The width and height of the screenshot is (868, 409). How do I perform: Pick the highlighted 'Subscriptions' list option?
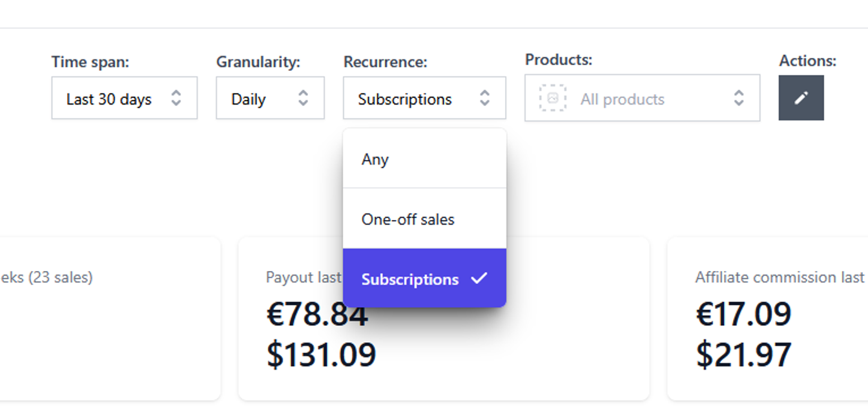410,279
